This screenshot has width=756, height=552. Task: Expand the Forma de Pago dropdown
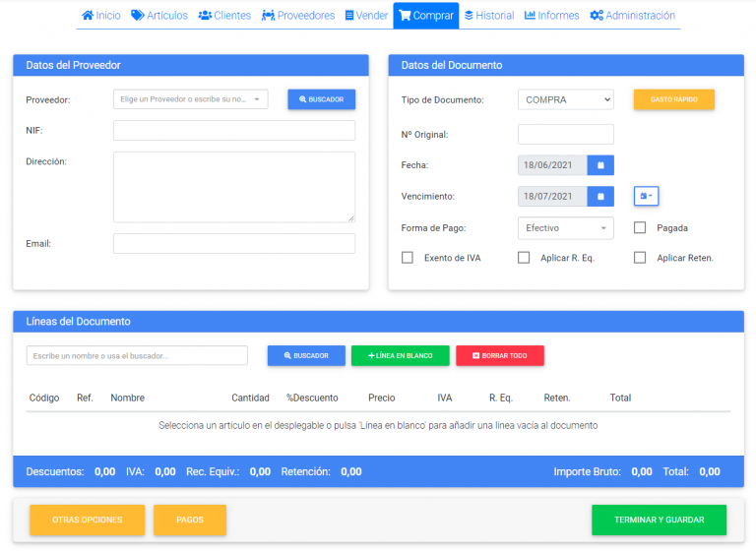[x=565, y=227]
